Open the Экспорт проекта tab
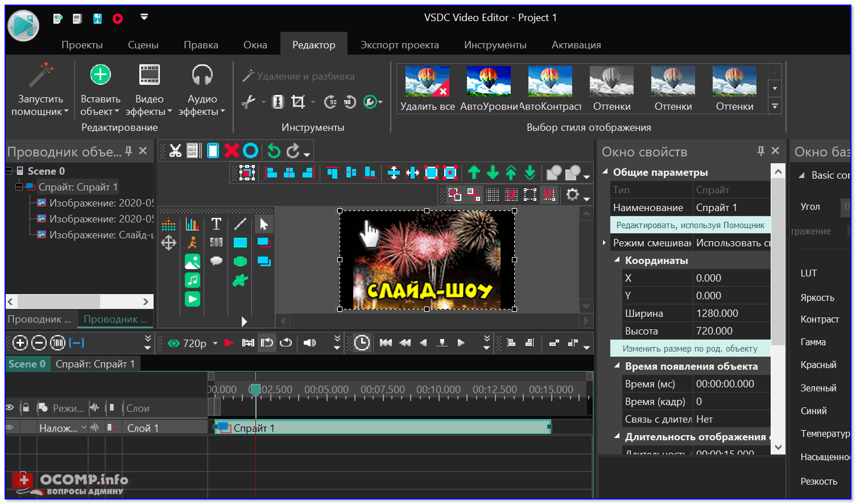The width and height of the screenshot is (856, 504). [x=399, y=45]
